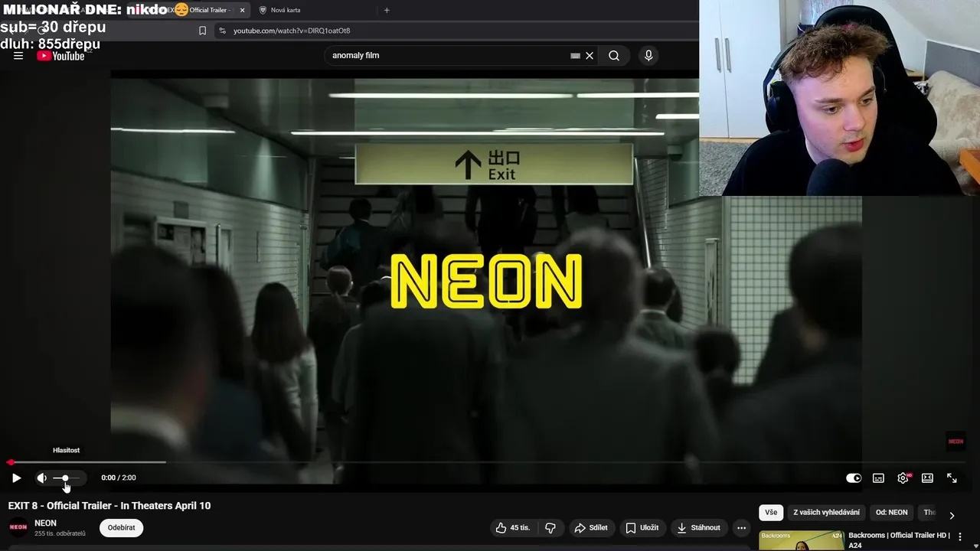The image size is (980, 551).
Task: Close the Official Trailer browser tab
Action: click(x=242, y=10)
